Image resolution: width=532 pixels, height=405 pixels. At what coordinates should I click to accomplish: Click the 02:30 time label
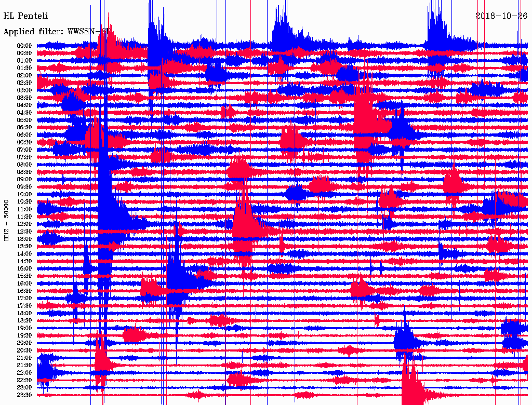pos(24,83)
